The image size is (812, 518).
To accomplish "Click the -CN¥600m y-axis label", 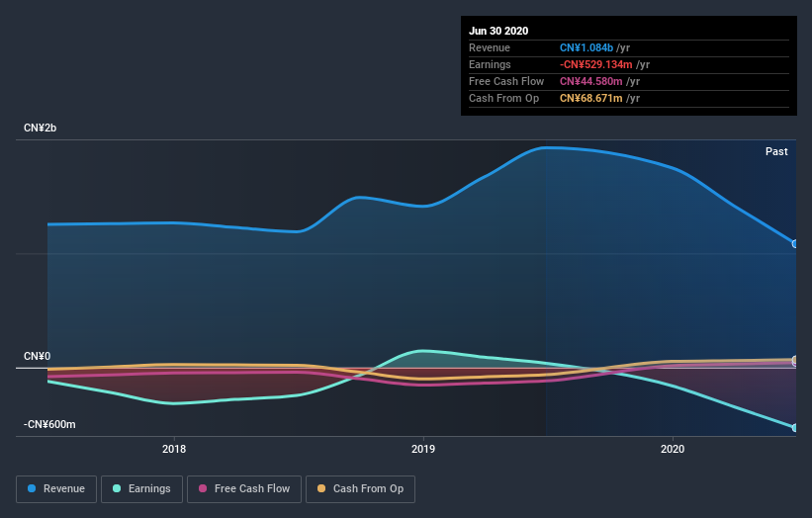I will coord(49,424).
